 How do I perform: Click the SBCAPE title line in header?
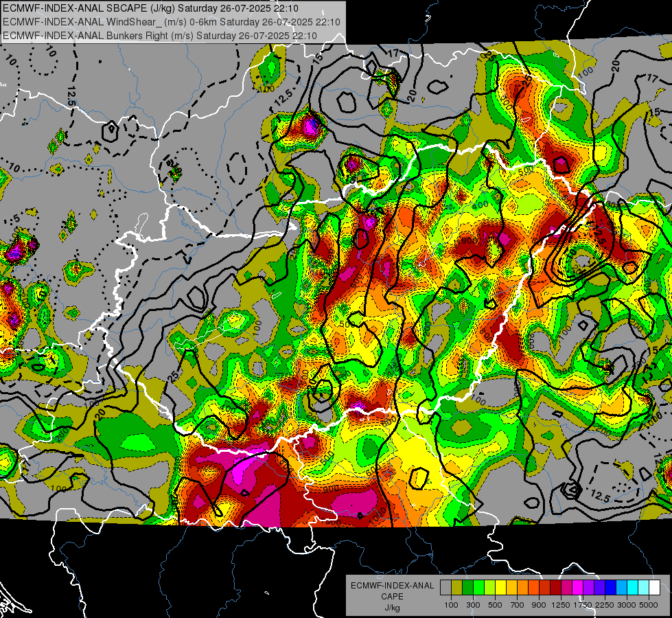coord(150,8)
